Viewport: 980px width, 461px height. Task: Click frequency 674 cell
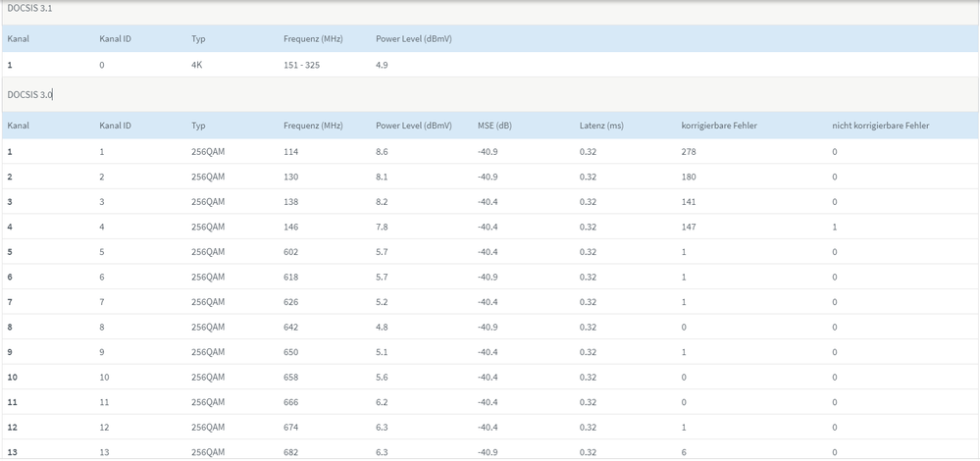tap(291, 428)
